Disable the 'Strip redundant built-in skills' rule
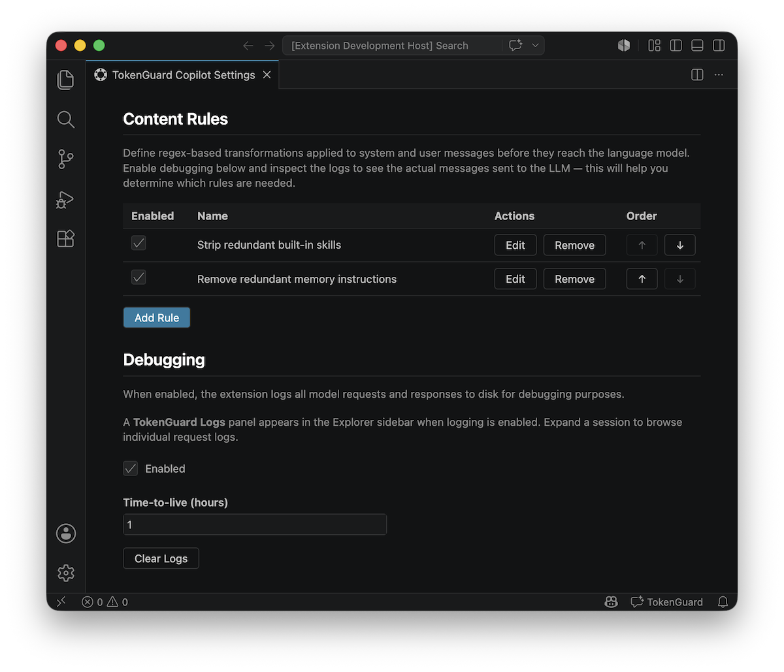The width and height of the screenshot is (784, 672). click(139, 243)
